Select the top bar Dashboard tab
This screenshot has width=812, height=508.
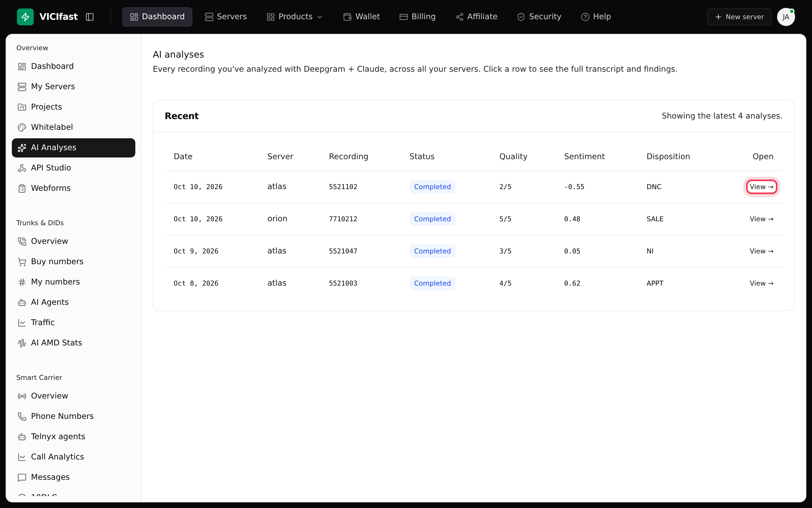157,17
